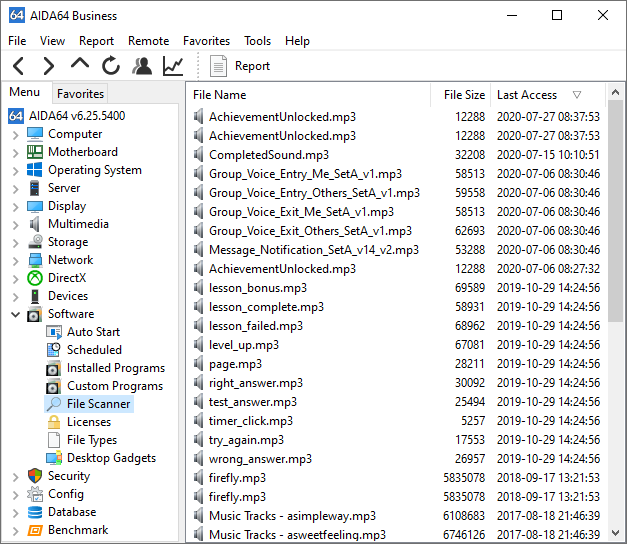
Task: Sort by File Size column header
Action: (461, 95)
